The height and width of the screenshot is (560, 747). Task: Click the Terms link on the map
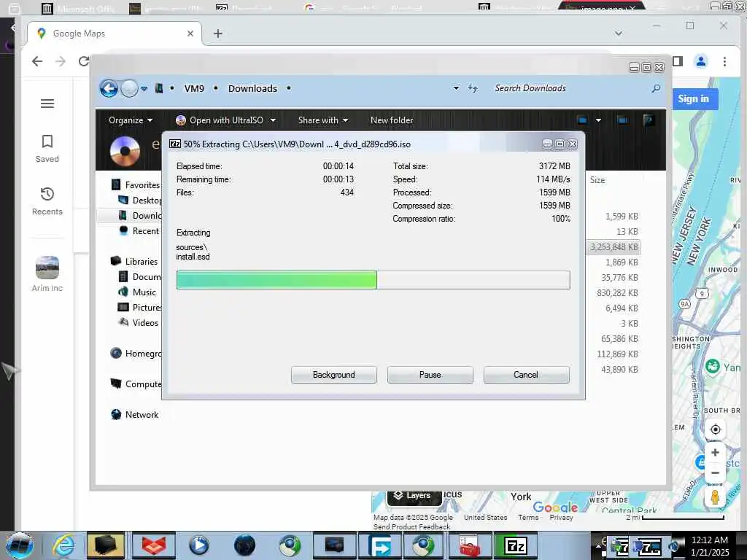[528, 518]
